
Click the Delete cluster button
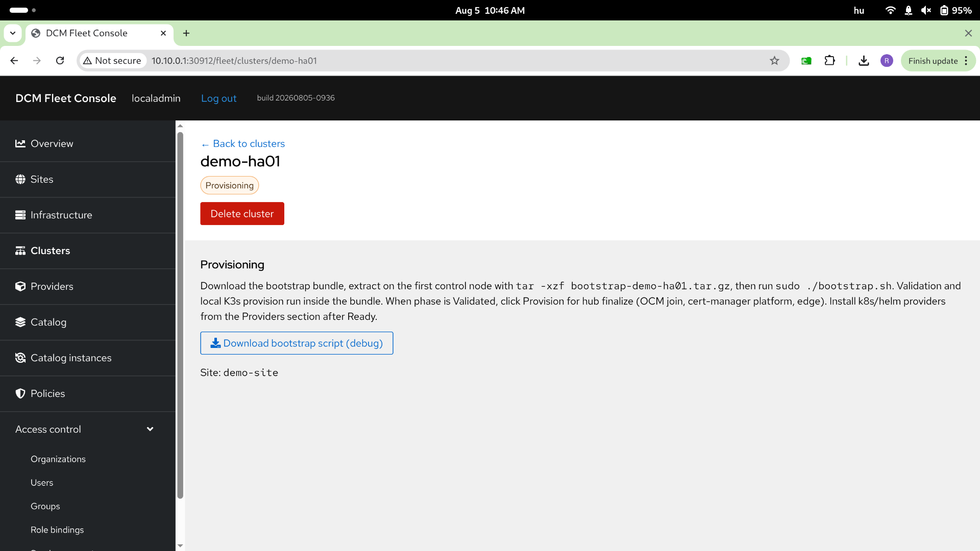(x=242, y=213)
